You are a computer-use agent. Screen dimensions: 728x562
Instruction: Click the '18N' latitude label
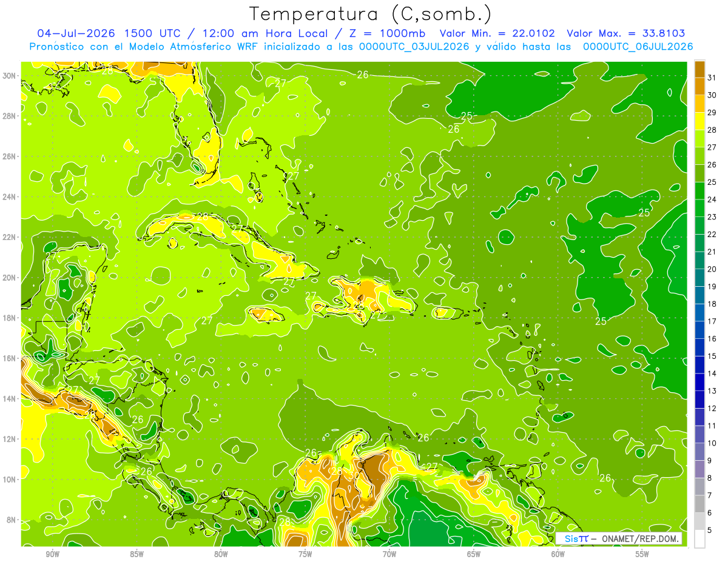(x=10, y=318)
